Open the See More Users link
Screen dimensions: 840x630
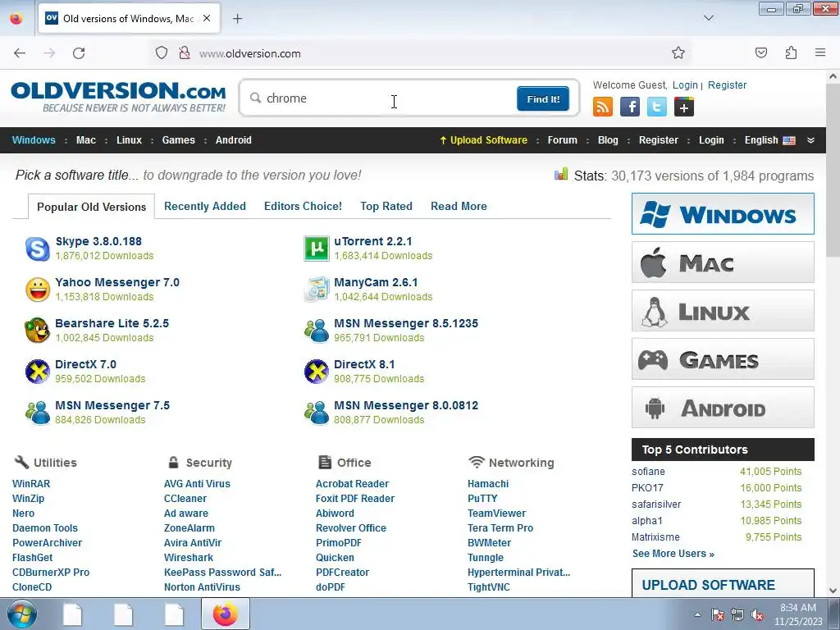[673, 554]
